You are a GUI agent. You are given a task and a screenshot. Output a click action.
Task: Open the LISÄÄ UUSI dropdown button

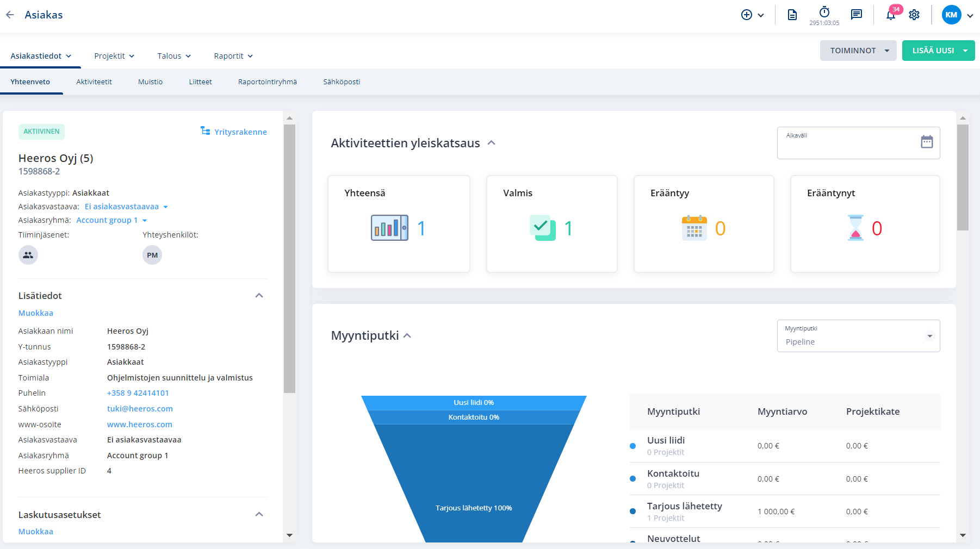point(939,51)
